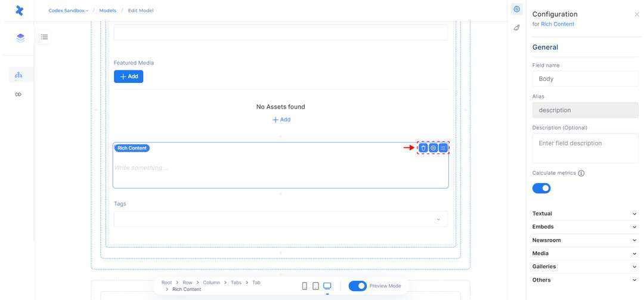Switch to desktop device preview
The height and width of the screenshot is (300, 644).
point(327,286)
